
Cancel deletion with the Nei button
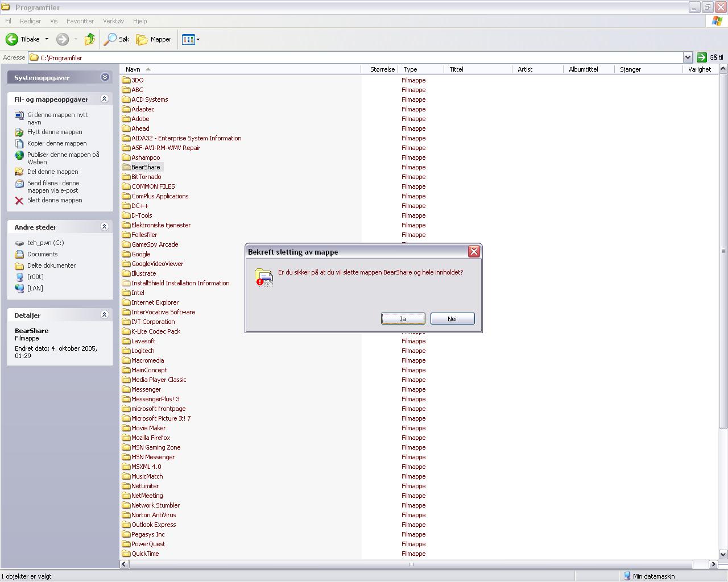point(452,319)
